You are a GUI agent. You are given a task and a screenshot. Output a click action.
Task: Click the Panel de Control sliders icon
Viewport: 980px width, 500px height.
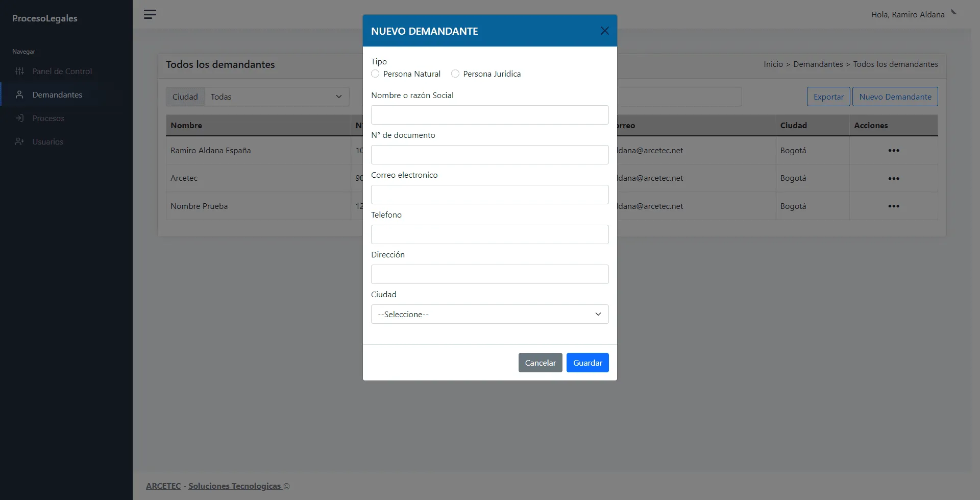coord(19,72)
